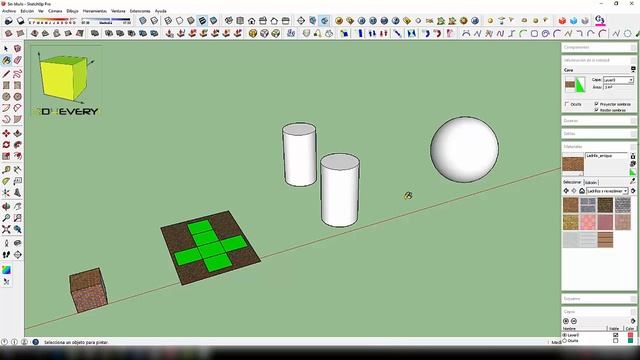Collapse the Materiales tray panel
This screenshot has height=360, width=640.
click(598, 146)
